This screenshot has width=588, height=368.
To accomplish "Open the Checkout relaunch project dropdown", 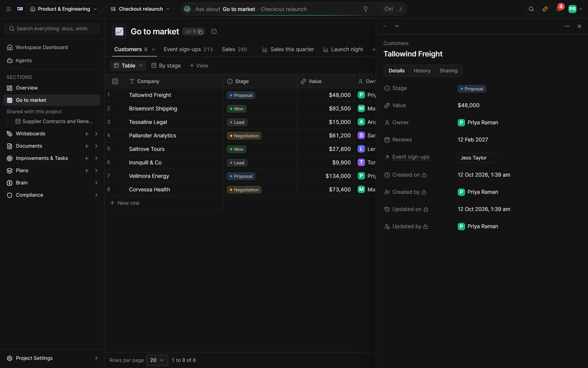I will [x=140, y=9].
